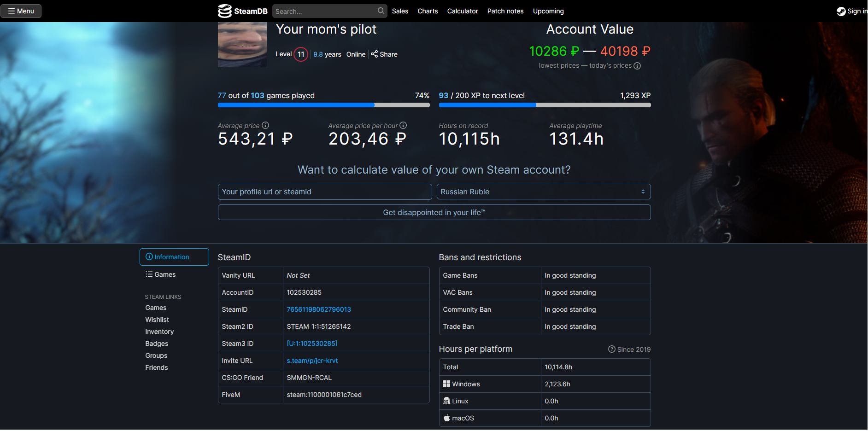Click Steam2 ID value STEAM_1:1:51265142
868x431 pixels.
pos(319,326)
